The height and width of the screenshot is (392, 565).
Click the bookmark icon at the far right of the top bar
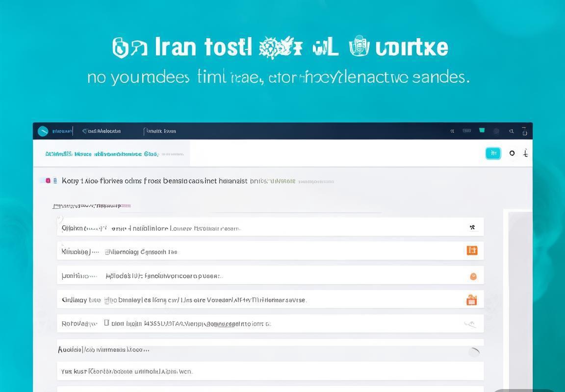525,131
